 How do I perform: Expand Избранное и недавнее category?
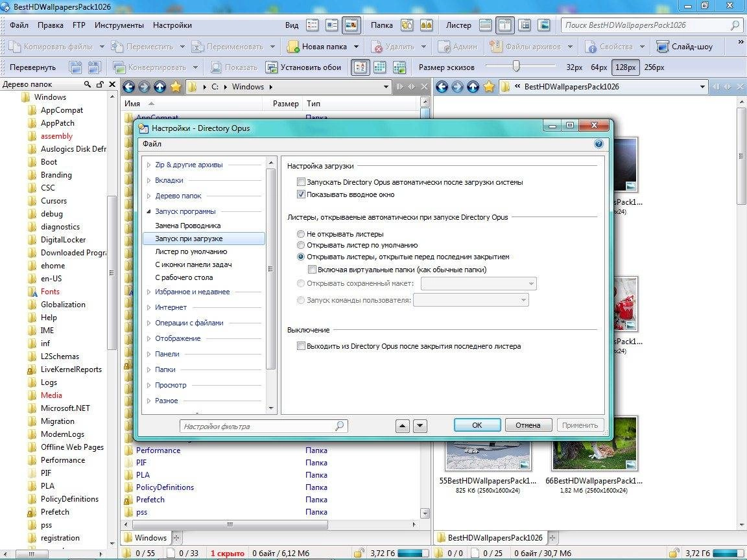(148, 292)
